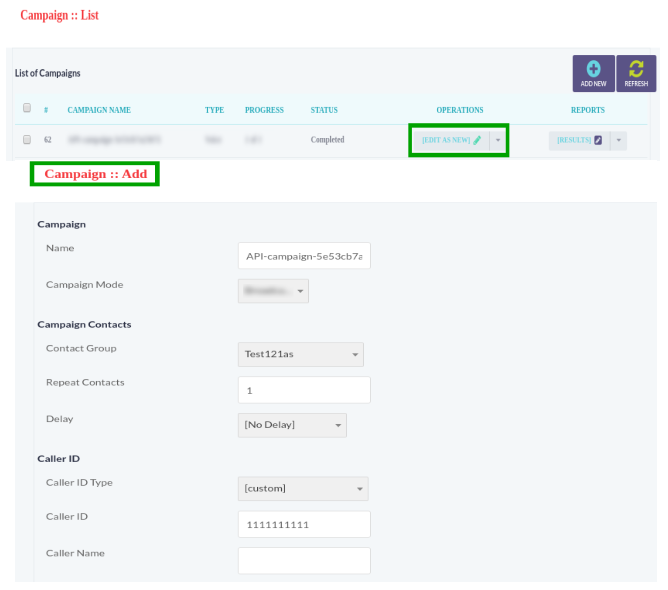
Task: Expand the Operations dropdown arrow
Action: [x=498, y=140]
